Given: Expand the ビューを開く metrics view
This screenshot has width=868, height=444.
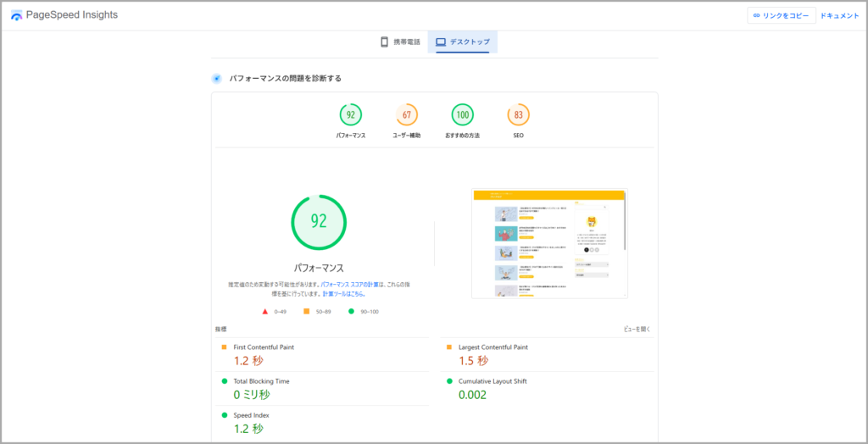Looking at the screenshot, I should 637,329.
